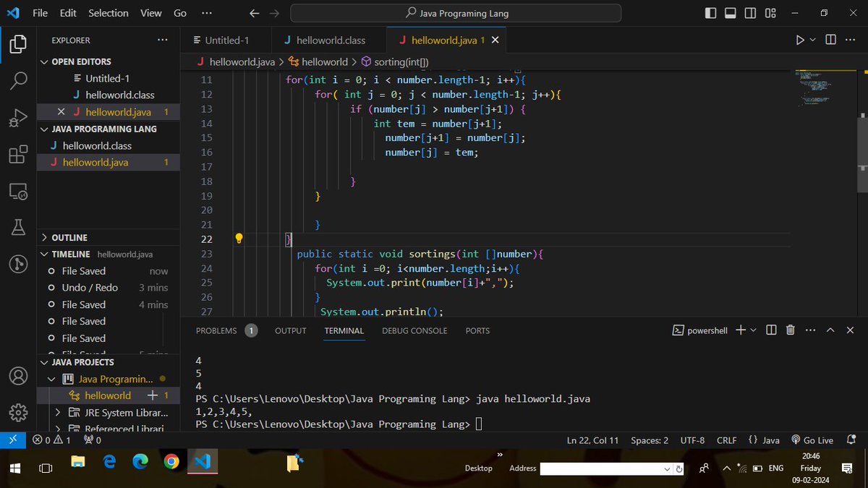This screenshot has width=868, height=488.
Task: Open remote window status bar button
Action: click(13, 440)
